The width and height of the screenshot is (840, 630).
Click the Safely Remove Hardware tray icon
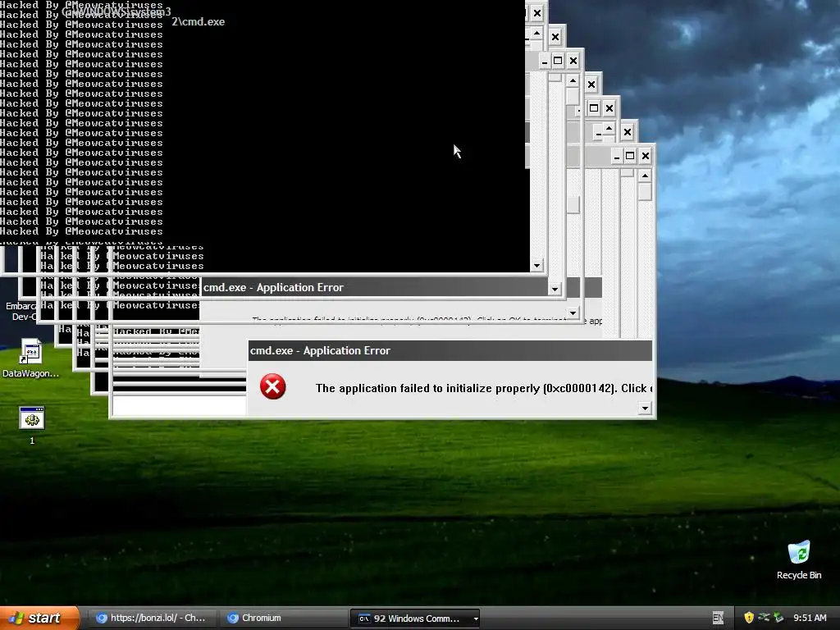778,618
